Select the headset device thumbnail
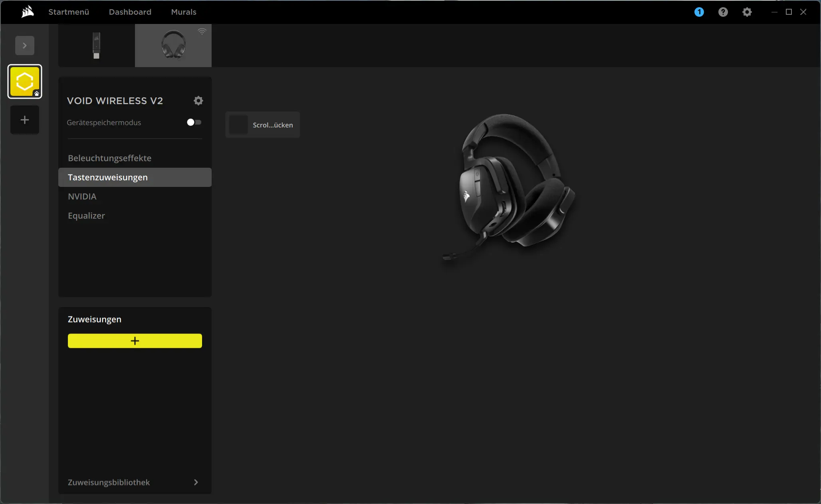This screenshot has width=821, height=504. point(173,46)
